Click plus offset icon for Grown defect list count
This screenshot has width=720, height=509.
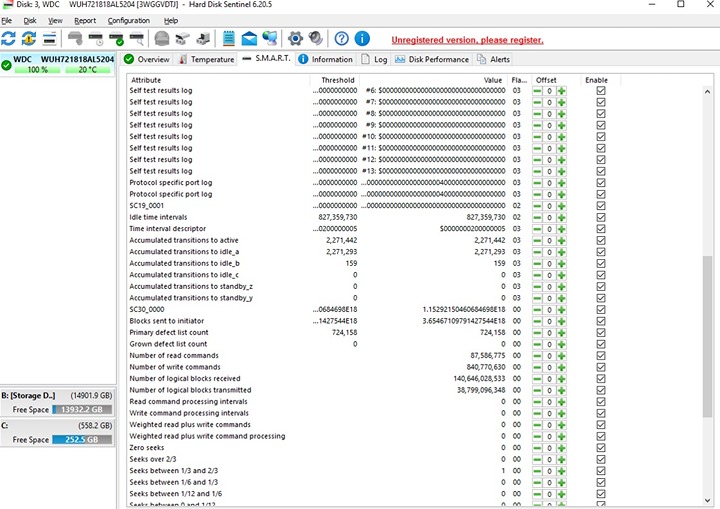tap(561, 344)
